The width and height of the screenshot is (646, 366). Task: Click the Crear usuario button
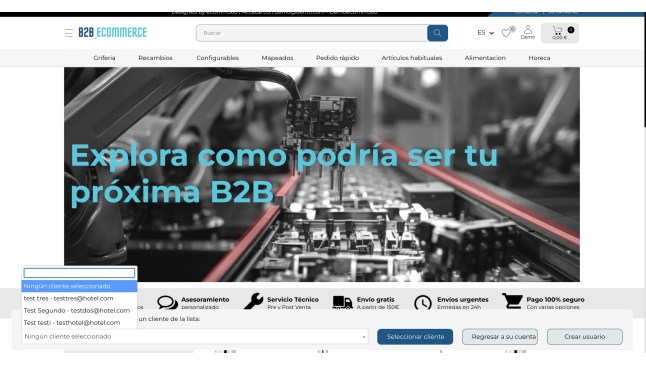[x=585, y=336]
